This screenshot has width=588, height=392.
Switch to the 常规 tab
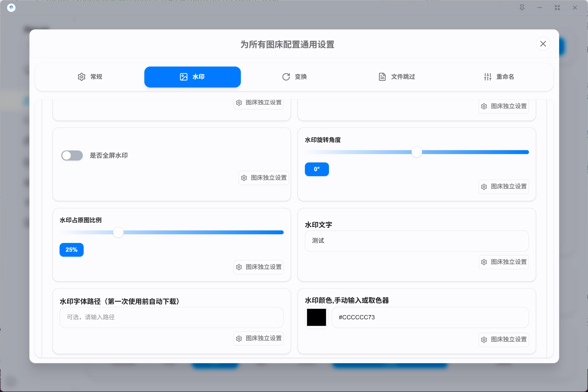(x=90, y=77)
